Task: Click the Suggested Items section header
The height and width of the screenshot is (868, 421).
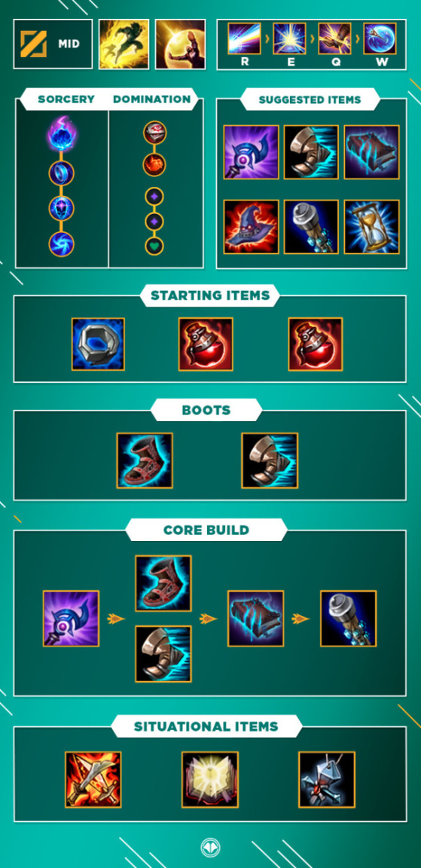Action: (310, 100)
